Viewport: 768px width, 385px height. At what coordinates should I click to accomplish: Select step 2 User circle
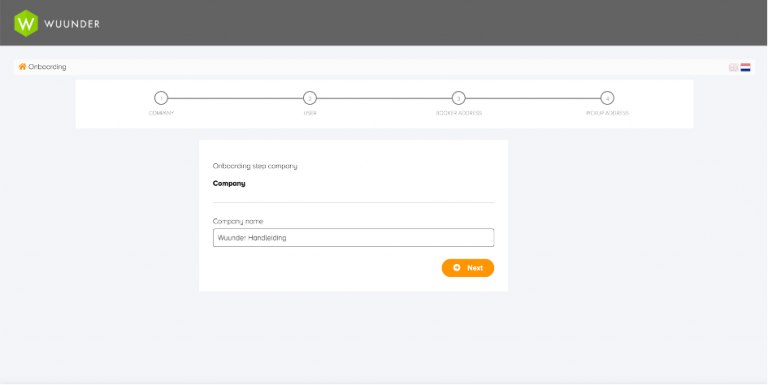tap(310, 98)
